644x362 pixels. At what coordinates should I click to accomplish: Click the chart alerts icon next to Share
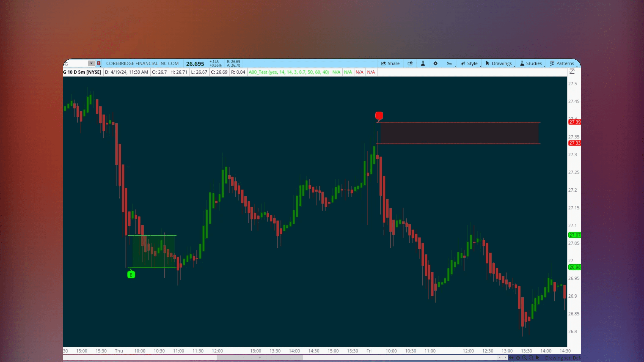click(x=410, y=63)
